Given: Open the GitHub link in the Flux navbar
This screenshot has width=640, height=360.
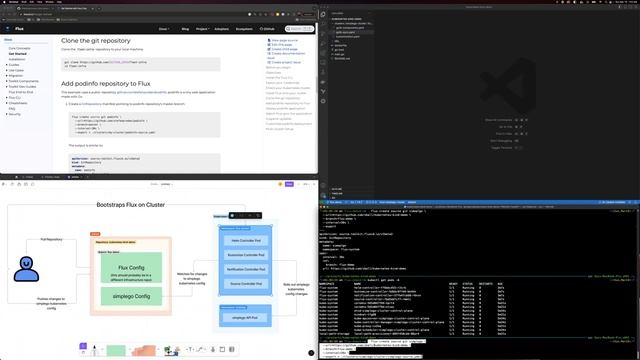Looking at the screenshot, I should (267, 29).
